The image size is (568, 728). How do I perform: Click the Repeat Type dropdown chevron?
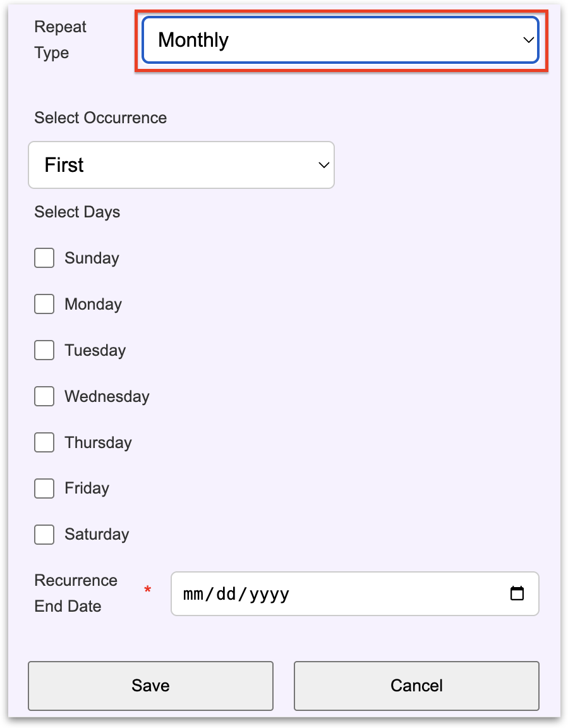coord(528,40)
